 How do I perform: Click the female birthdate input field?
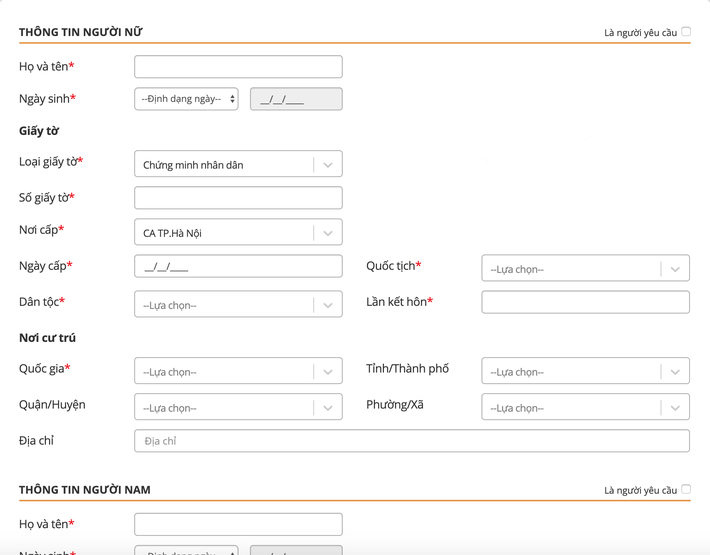point(296,99)
